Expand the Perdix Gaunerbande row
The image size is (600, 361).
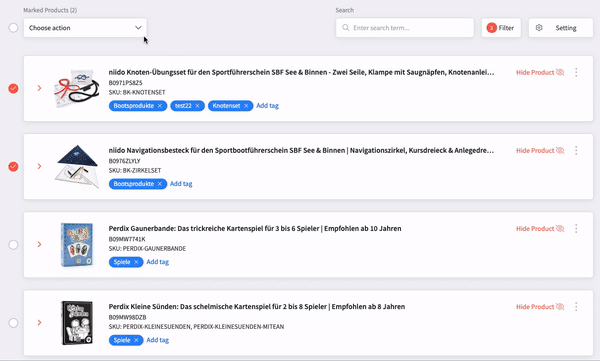[39, 244]
